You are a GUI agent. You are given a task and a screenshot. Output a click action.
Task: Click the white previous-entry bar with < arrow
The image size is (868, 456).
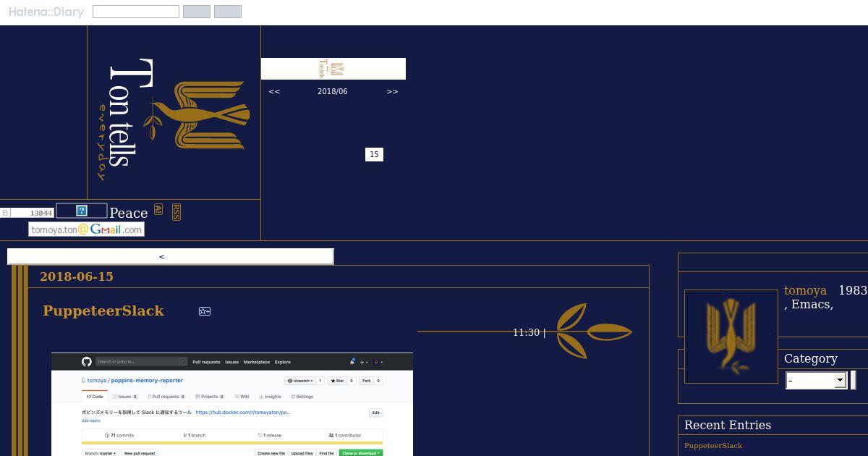point(170,256)
